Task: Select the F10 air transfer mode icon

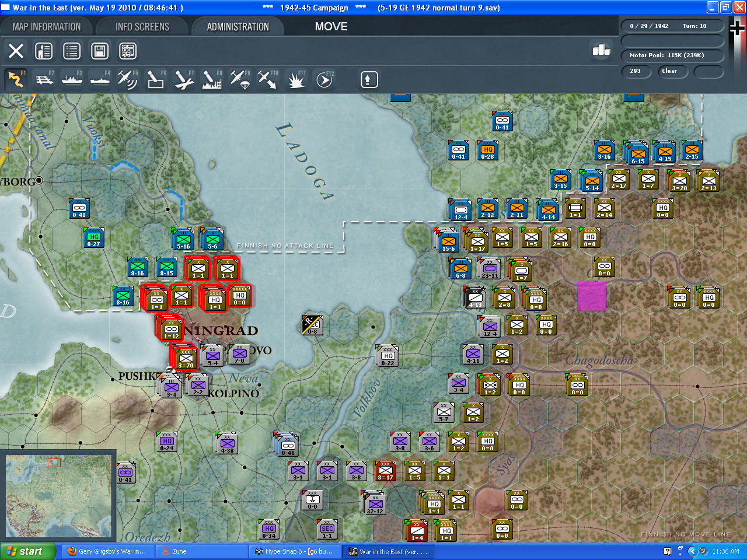Action: point(268,79)
